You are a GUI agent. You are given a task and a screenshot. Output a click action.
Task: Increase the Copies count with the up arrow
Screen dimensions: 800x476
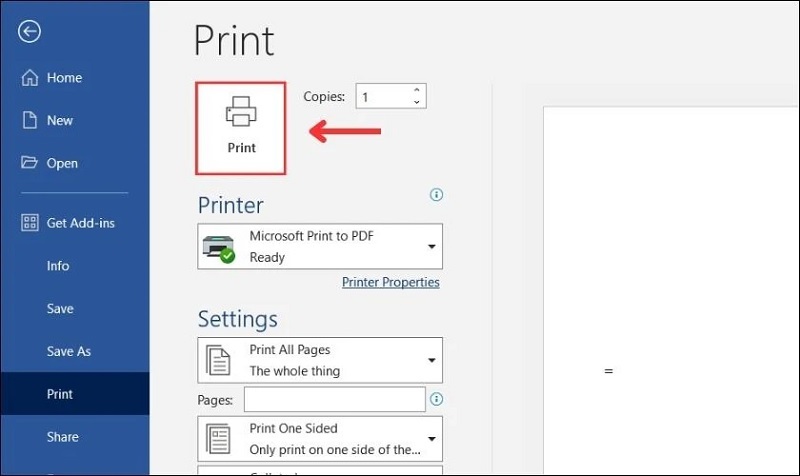(417, 90)
